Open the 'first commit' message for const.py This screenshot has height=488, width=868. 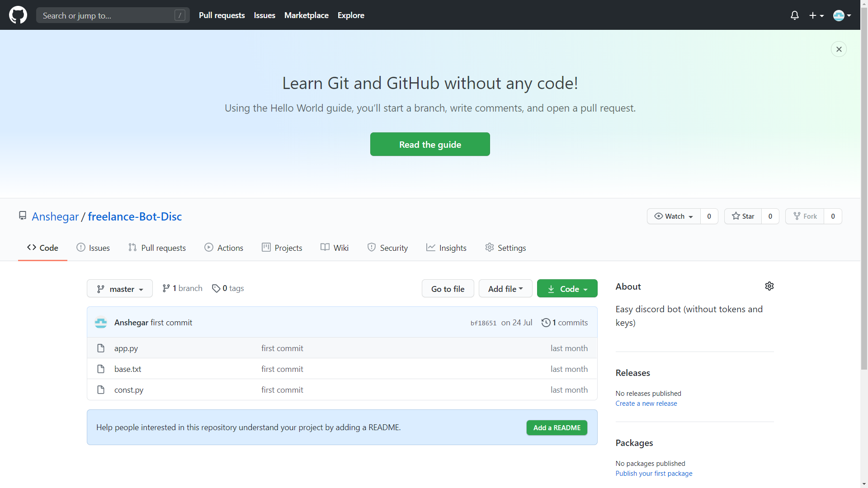(282, 390)
